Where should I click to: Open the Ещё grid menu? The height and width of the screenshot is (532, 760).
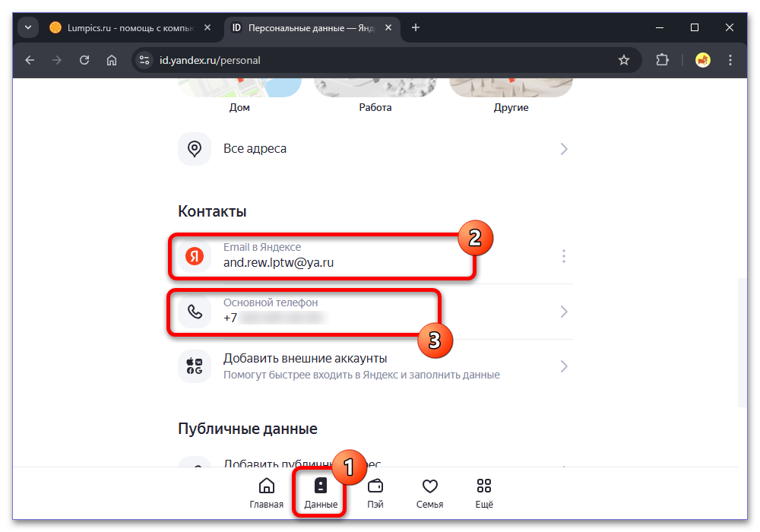point(484,493)
